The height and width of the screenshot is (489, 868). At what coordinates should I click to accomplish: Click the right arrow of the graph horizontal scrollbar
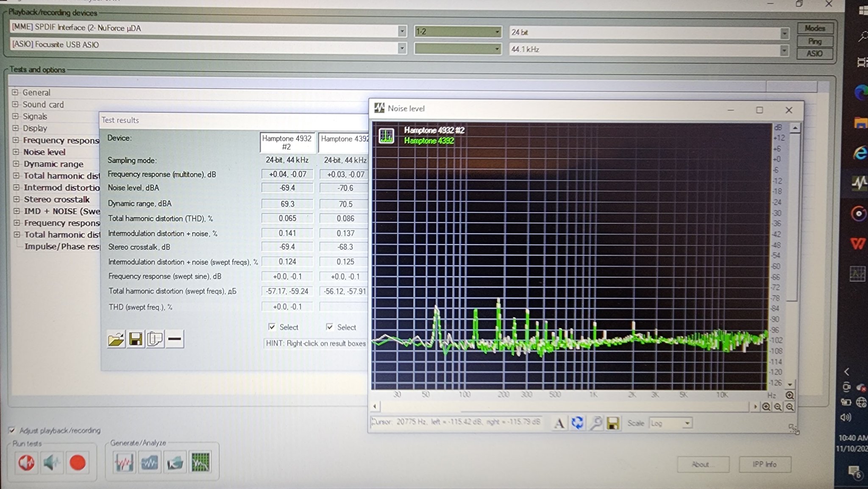tap(755, 407)
